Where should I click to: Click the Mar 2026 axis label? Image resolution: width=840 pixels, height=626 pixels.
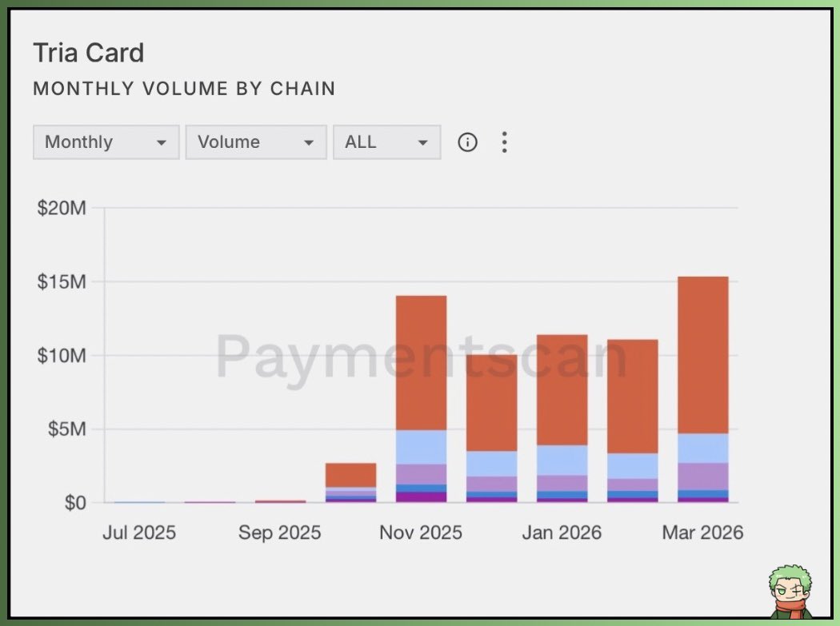[x=702, y=532]
